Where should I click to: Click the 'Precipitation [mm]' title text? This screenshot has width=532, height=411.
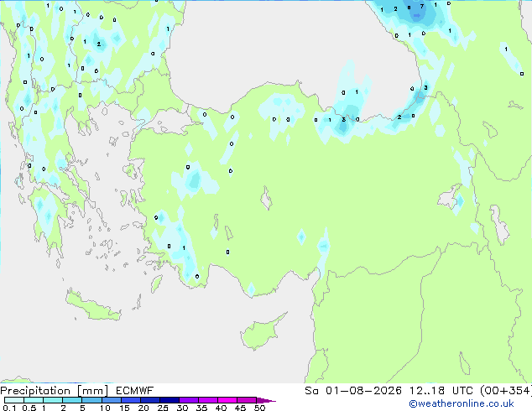click(x=55, y=391)
